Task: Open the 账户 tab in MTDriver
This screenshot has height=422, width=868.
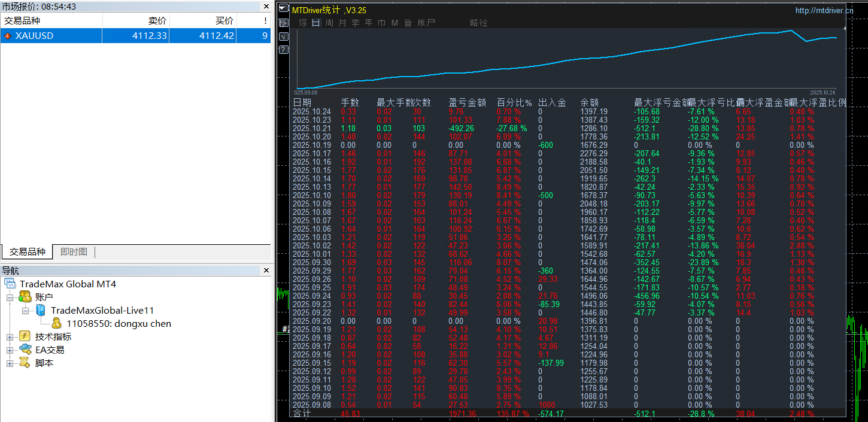Action: click(x=426, y=23)
